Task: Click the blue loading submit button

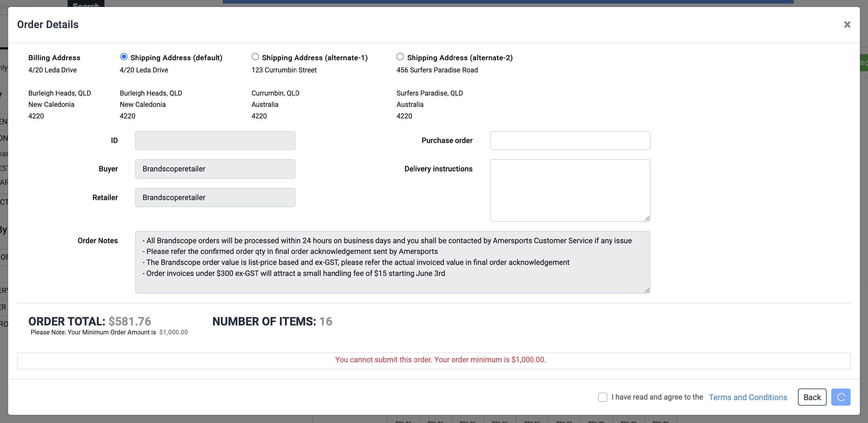Action: pos(841,397)
